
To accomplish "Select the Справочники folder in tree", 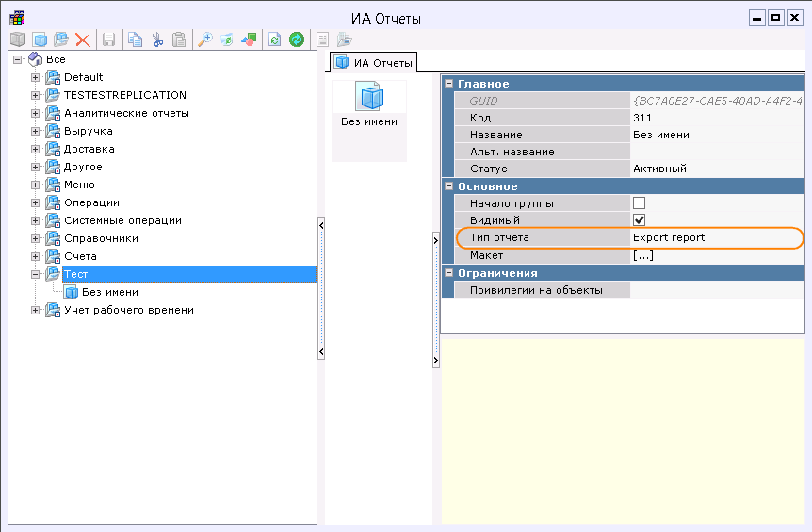I will [x=101, y=238].
